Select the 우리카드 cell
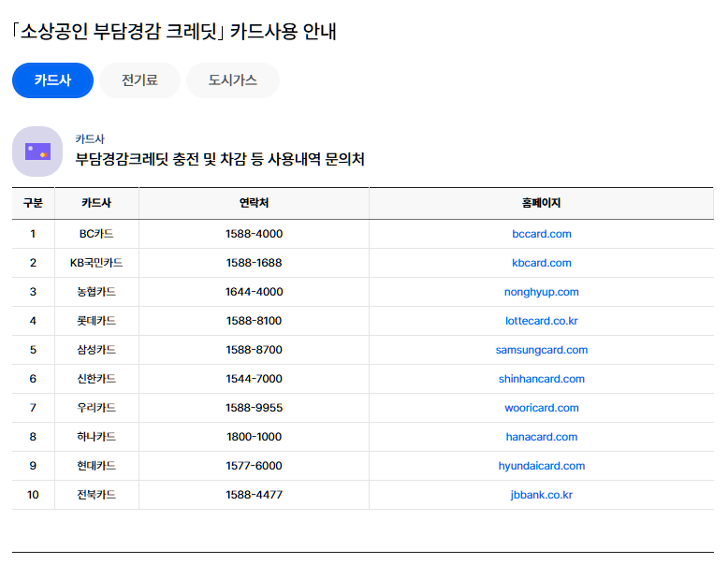 click(x=96, y=408)
